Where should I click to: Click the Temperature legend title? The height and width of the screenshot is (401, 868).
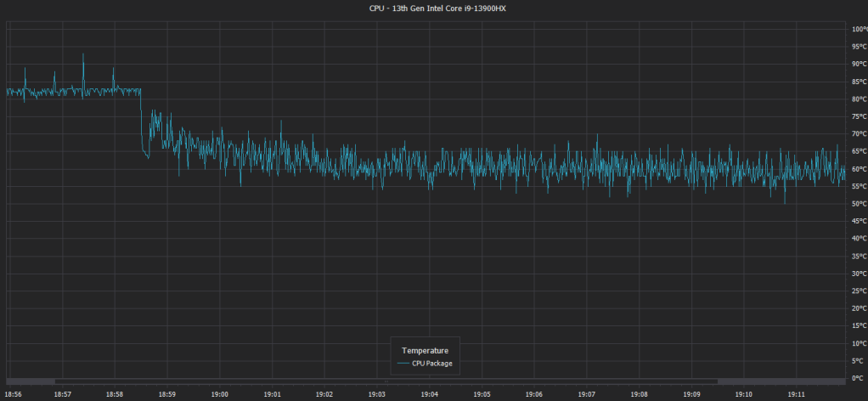(425, 350)
